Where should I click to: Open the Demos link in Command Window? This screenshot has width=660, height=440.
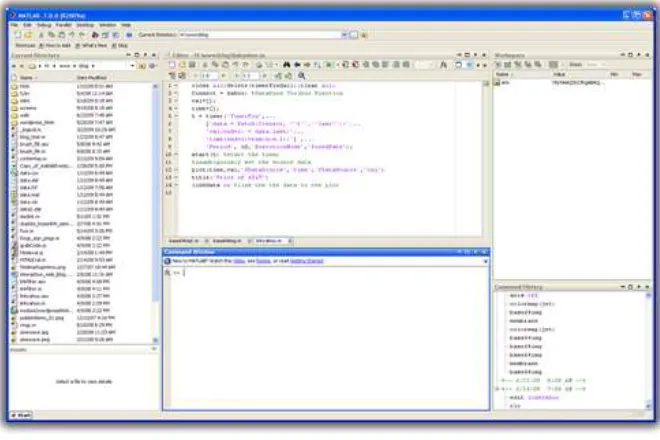[263, 261]
